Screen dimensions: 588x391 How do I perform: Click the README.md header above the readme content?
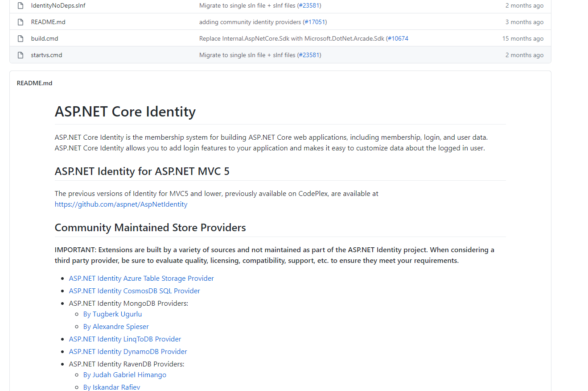coord(34,83)
